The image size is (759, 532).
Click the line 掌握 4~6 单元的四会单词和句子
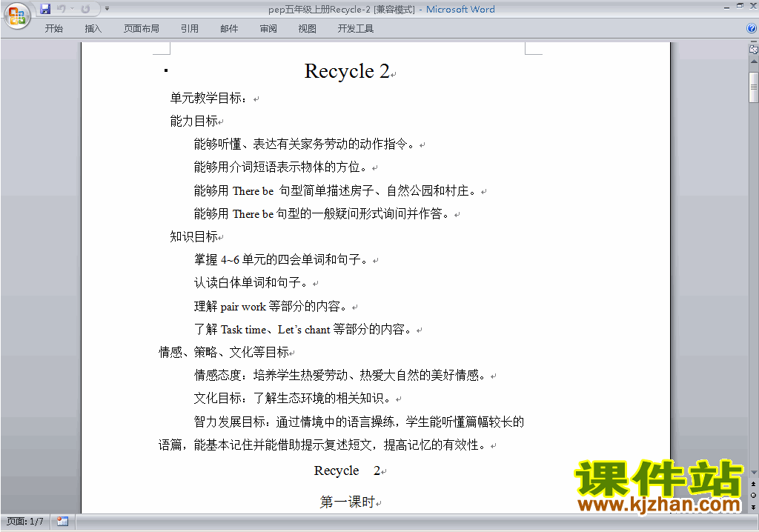pos(281,260)
